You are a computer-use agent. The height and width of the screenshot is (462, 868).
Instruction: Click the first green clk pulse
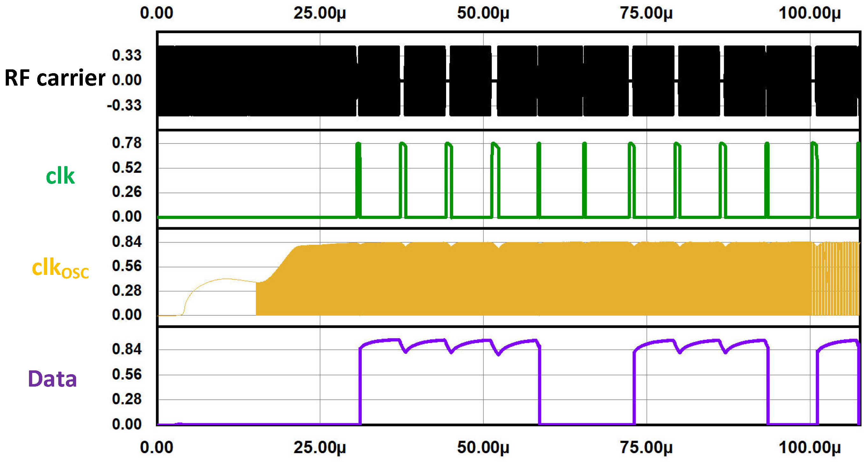(x=358, y=178)
